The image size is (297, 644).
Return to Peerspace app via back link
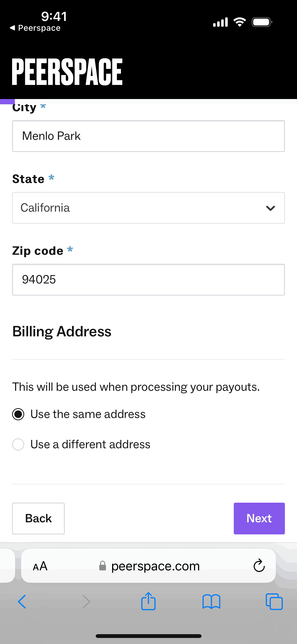[x=35, y=28]
